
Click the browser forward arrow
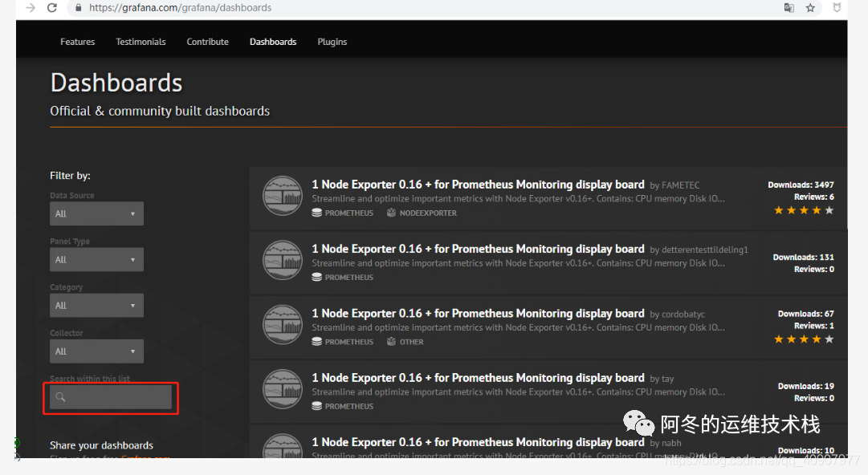click(31, 8)
